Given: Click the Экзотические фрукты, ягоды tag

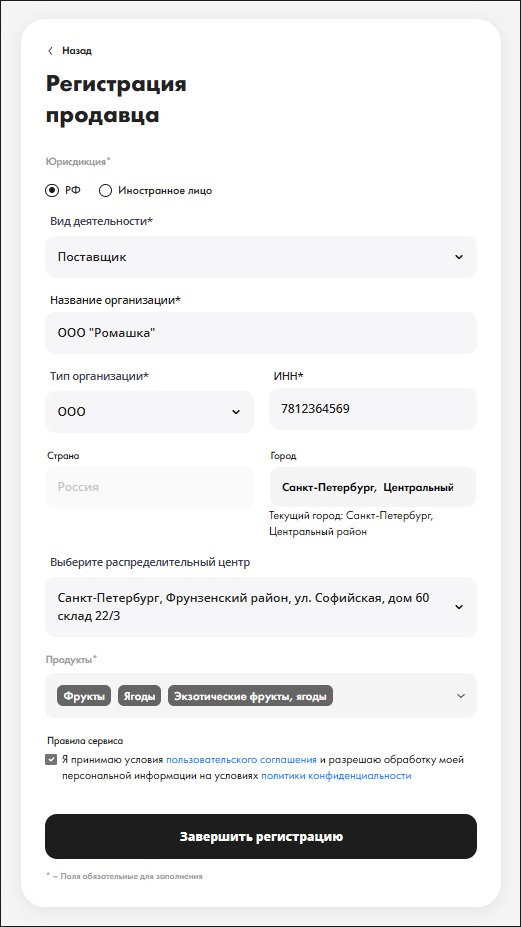Looking at the screenshot, I should (250, 696).
